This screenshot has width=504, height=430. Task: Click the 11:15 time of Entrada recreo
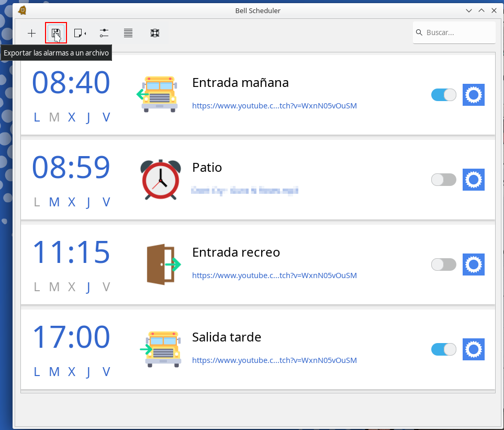point(71,252)
